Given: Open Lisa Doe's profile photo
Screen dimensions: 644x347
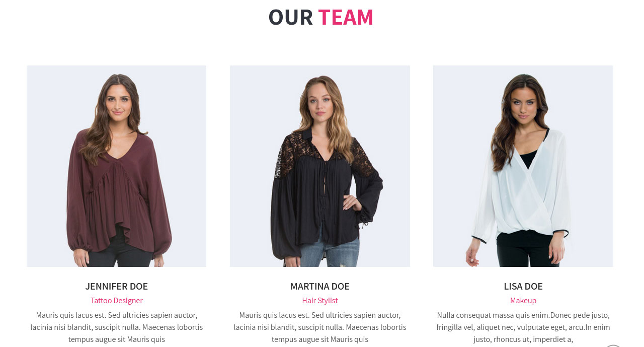Looking at the screenshot, I should [x=523, y=166].
